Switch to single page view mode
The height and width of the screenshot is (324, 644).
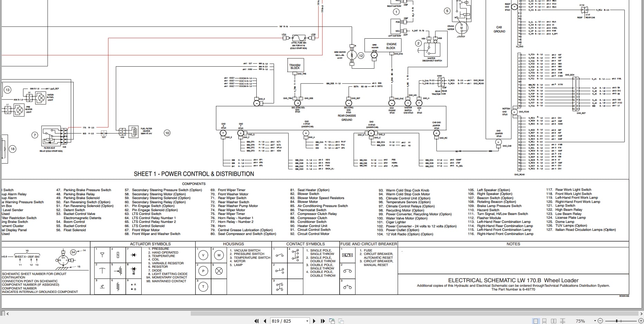(x=536, y=321)
